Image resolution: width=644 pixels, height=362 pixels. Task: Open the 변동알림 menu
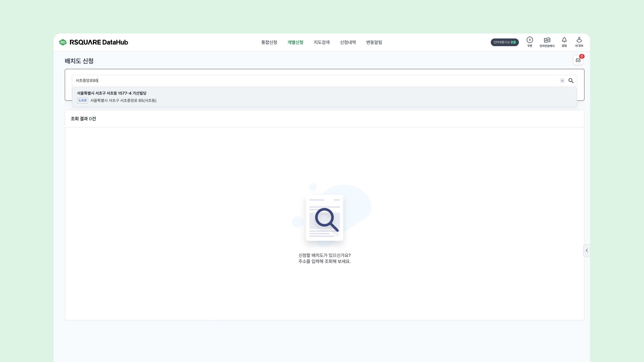tap(374, 42)
